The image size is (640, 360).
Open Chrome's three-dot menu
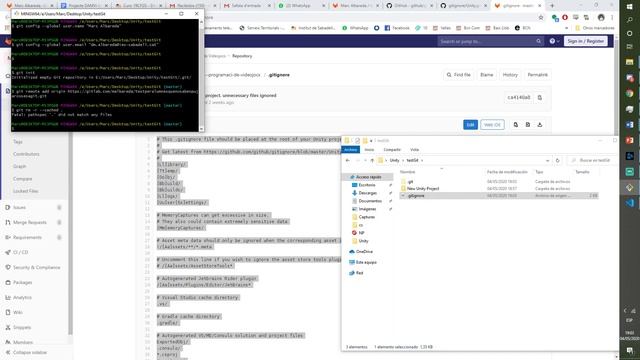[x=612, y=18]
